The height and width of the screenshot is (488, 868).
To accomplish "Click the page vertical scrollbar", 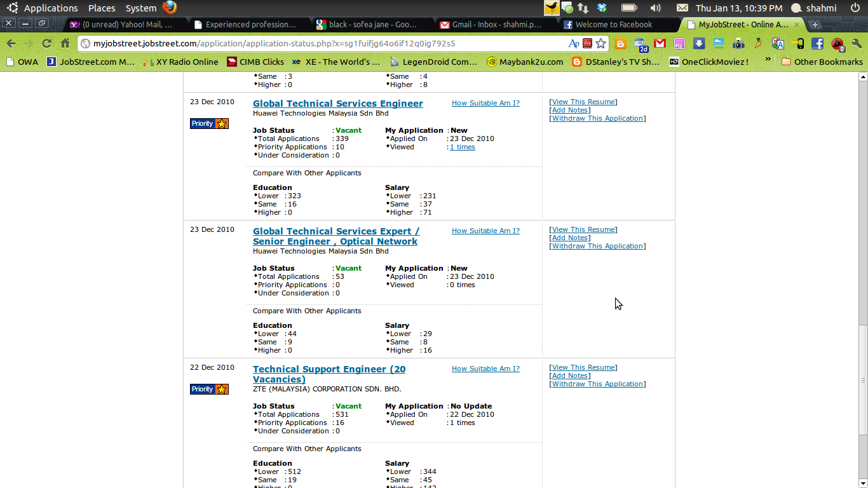I will pos(863,381).
